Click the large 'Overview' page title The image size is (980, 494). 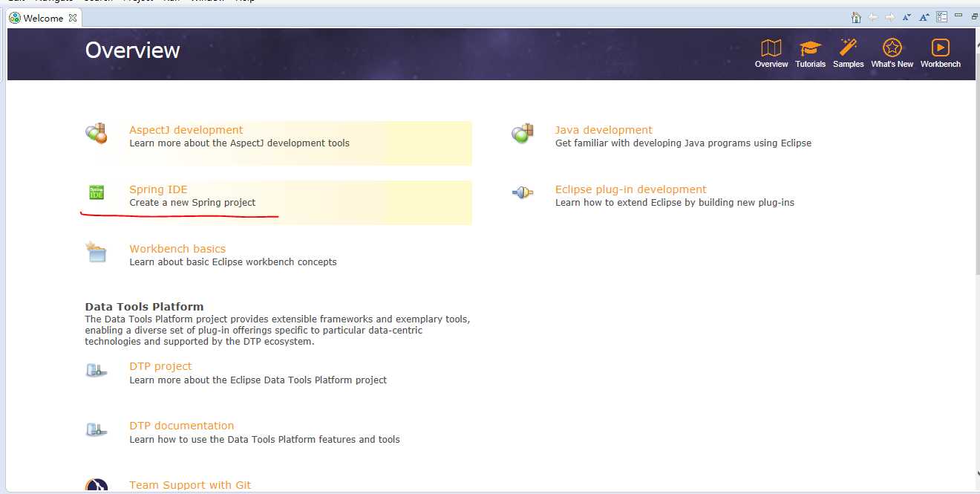pyautogui.click(x=132, y=50)
